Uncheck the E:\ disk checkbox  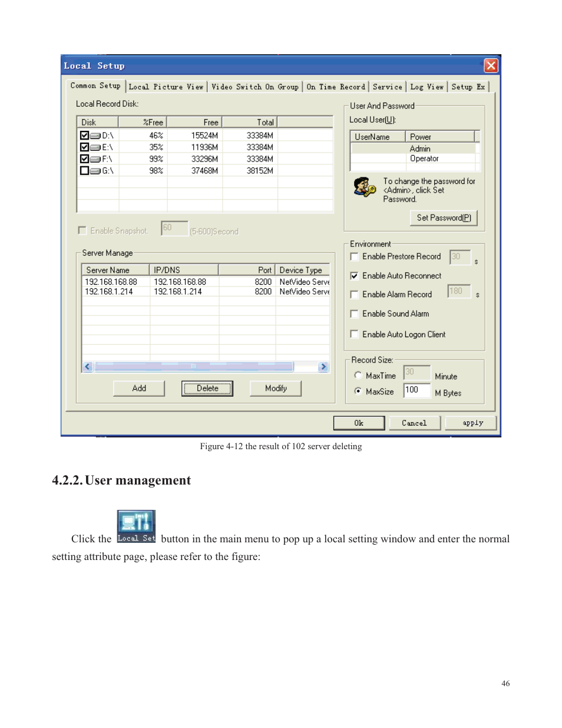pyautogui.click(x=84, y=147)
